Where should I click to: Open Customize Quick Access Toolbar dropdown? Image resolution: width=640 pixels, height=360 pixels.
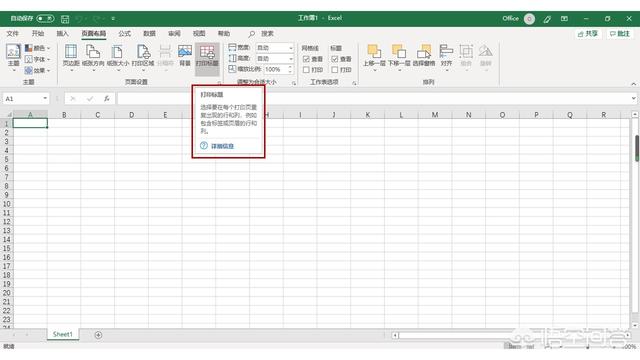113,19
